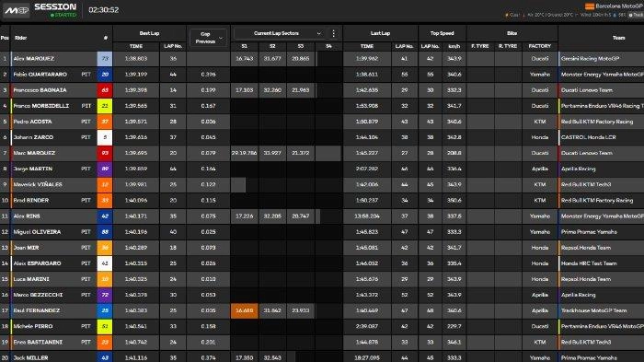Select rider Alex RINS
Viewport: 644px width, 362px height.
27,216
